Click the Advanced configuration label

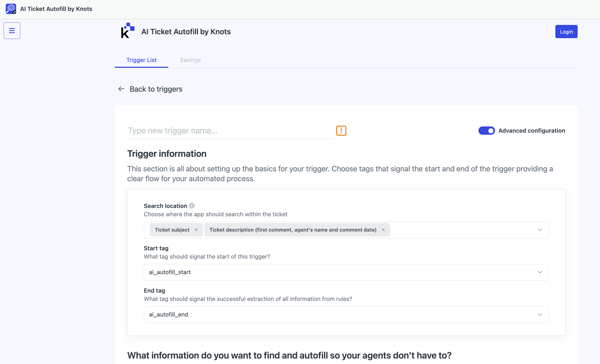point(532,131)
